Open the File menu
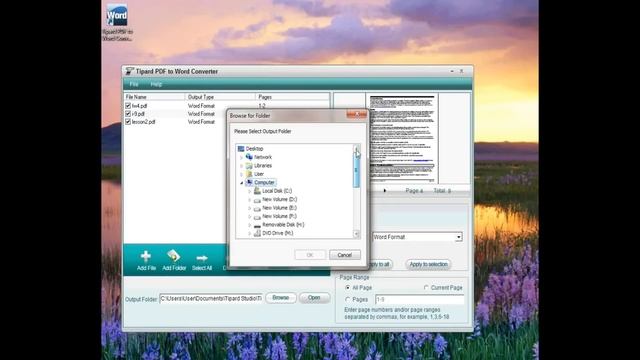 (134, 84)
